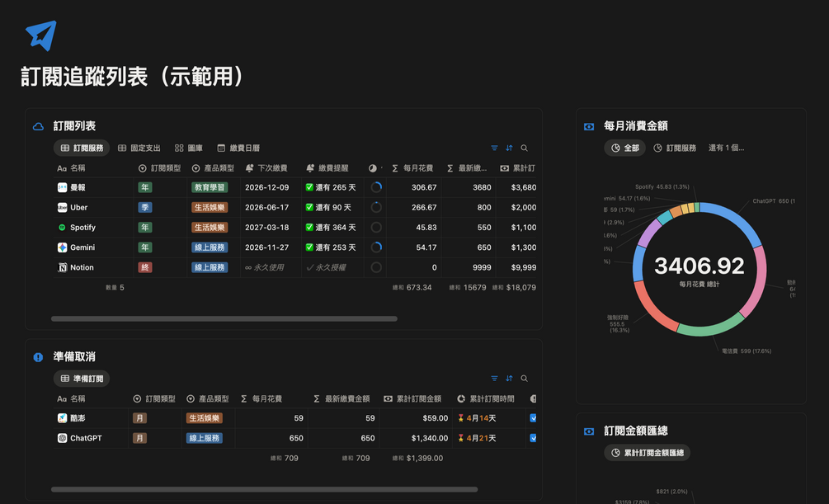This screenshot has width=829, height=504.
Task: Toggle checkbox in ChatGPT row
Action: click(533, 438)
